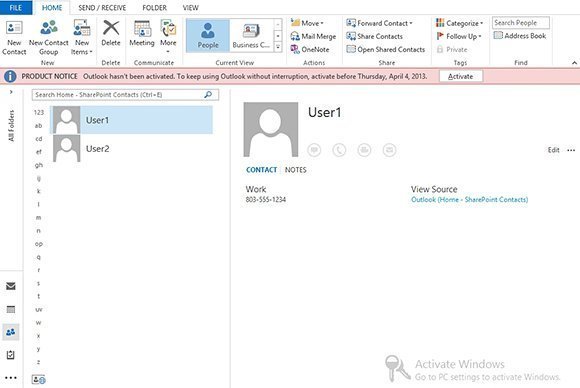The height and width of the screenshot is (388, 580).
Task: Click the product notice info icon
Action: pyautogui.click(x=10, y=76)
